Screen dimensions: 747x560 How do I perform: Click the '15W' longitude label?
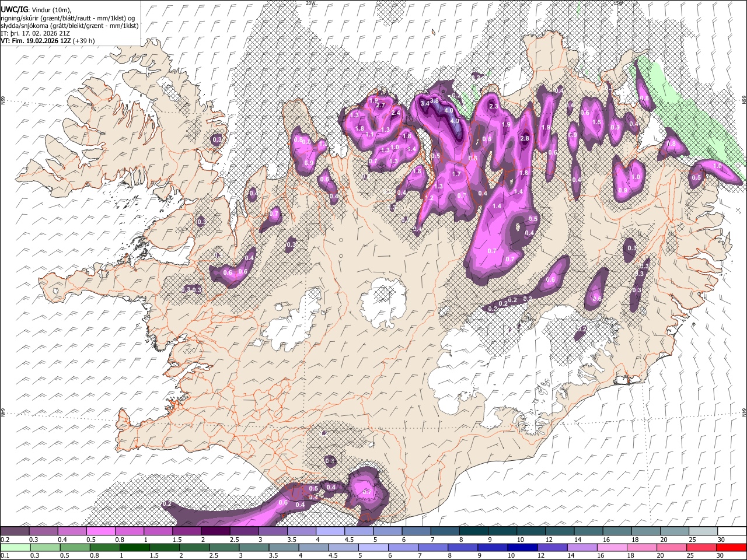(617, 3)
